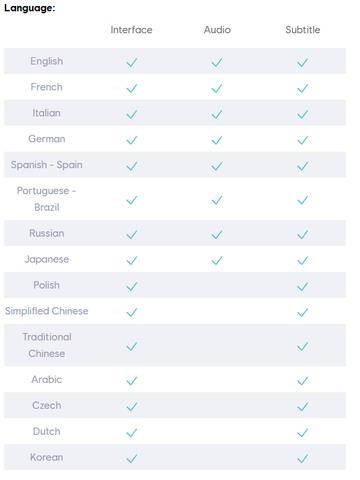Click the Portuguese - Brazil Subtitle checkmark
Viewport: 360px width, 480px height.
click(303, 200)
